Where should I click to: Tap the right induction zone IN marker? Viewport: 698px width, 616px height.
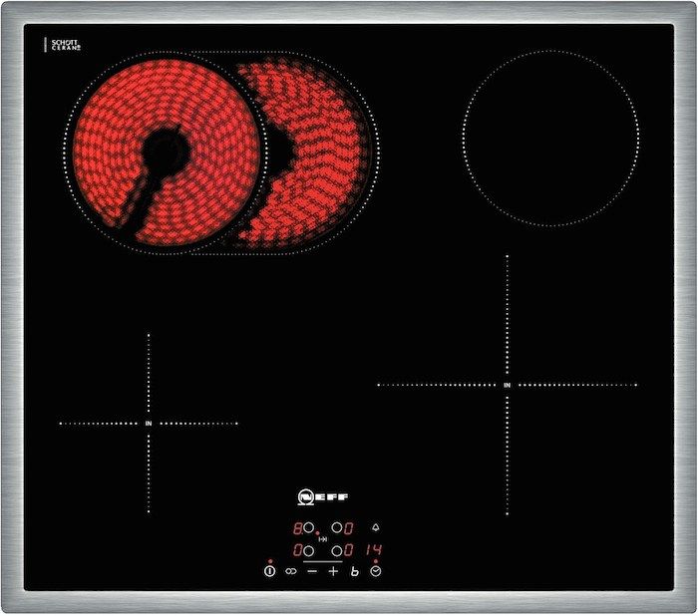(x=508, y=384)
